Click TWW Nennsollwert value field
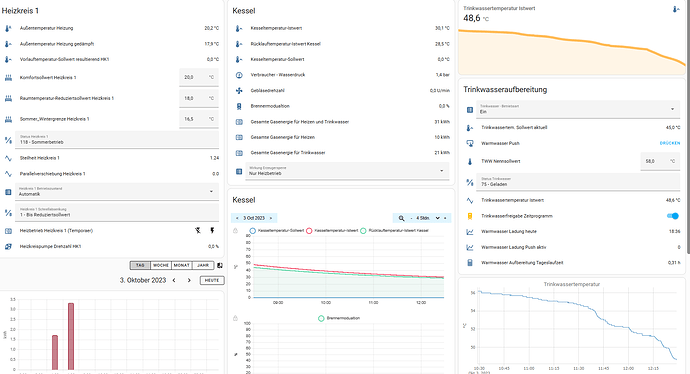The width and height of the screenshot is (690, 374). click(x=660, y=161)
